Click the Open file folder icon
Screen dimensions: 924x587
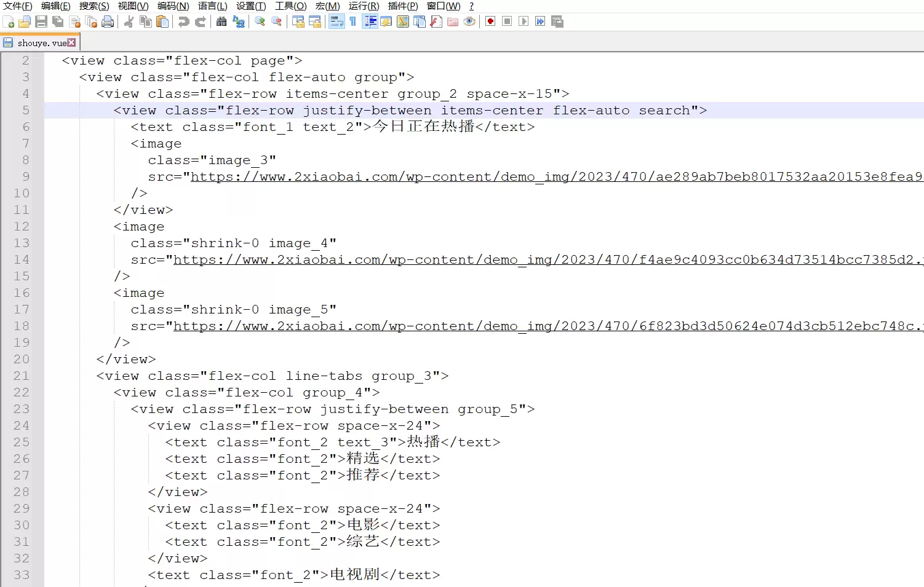coord(25,22)
